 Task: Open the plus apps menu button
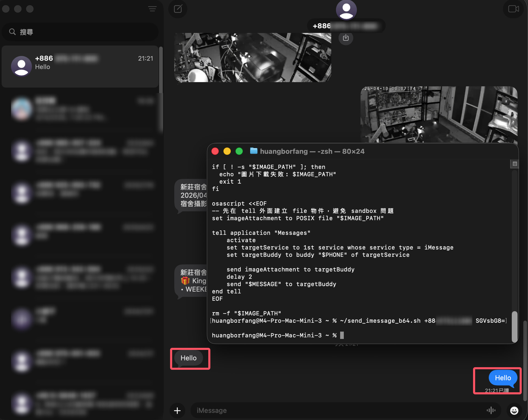(177, 410)
